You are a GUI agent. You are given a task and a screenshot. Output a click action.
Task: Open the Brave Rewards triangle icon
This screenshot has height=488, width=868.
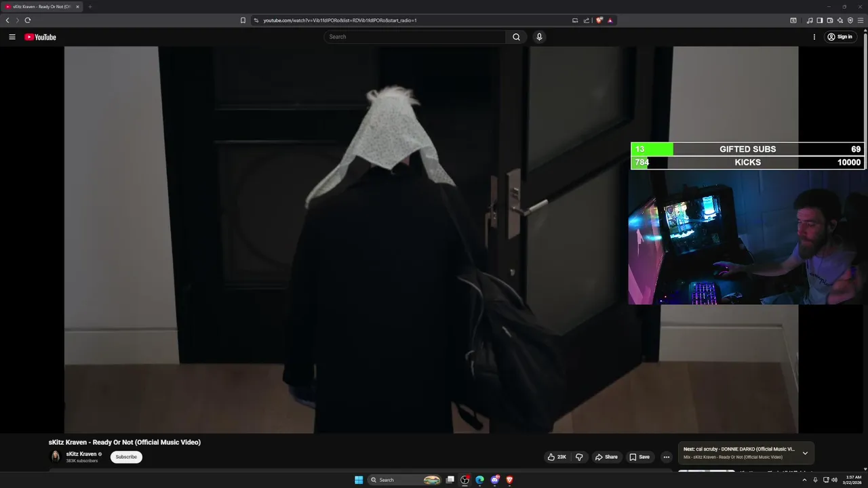tap(610, 20)
